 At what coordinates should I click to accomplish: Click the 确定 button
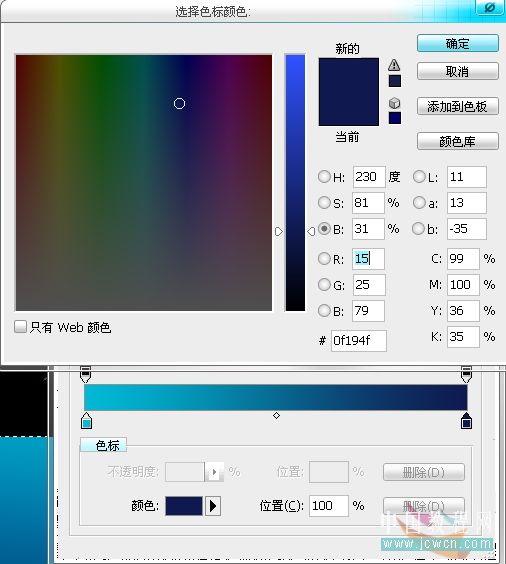458,44
